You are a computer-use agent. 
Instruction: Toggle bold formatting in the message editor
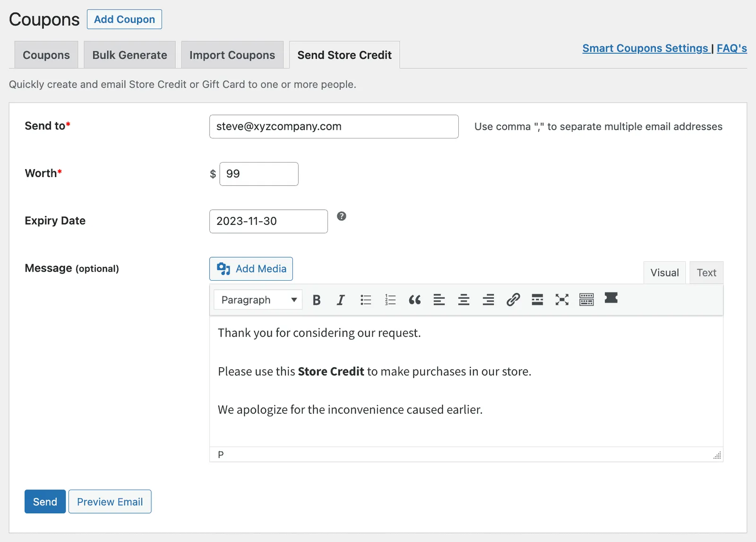[x=317, y=300]
